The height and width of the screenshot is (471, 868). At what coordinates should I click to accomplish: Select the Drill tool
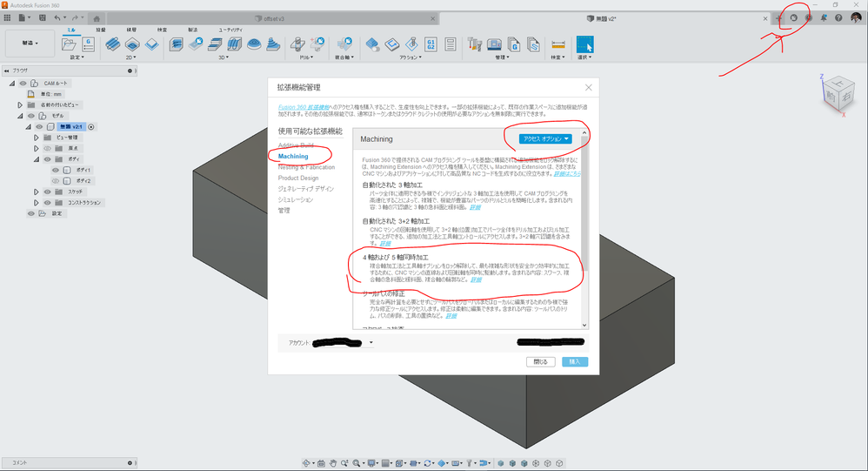click(297, 44)
